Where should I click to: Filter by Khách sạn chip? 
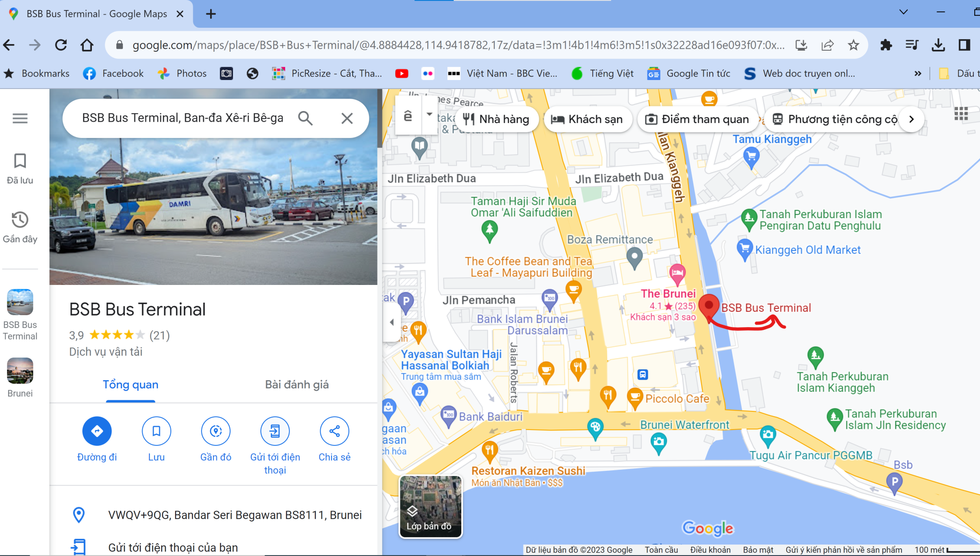click(588, 119)
